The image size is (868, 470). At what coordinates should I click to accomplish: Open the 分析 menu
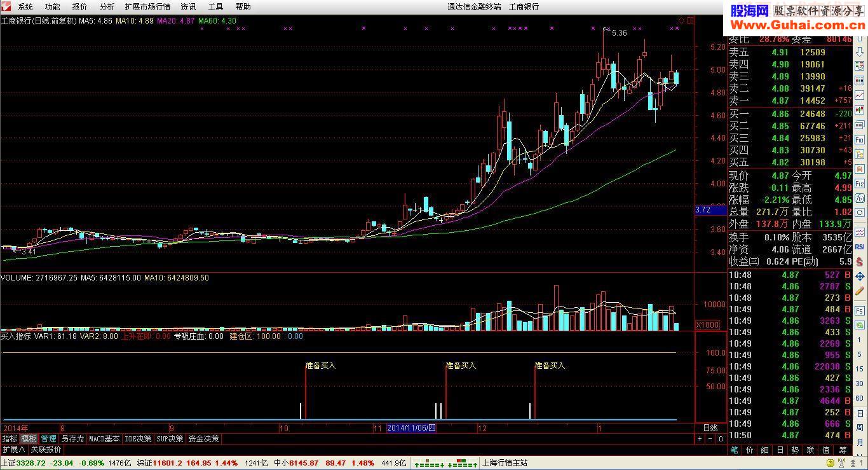(x=107, y=7)
